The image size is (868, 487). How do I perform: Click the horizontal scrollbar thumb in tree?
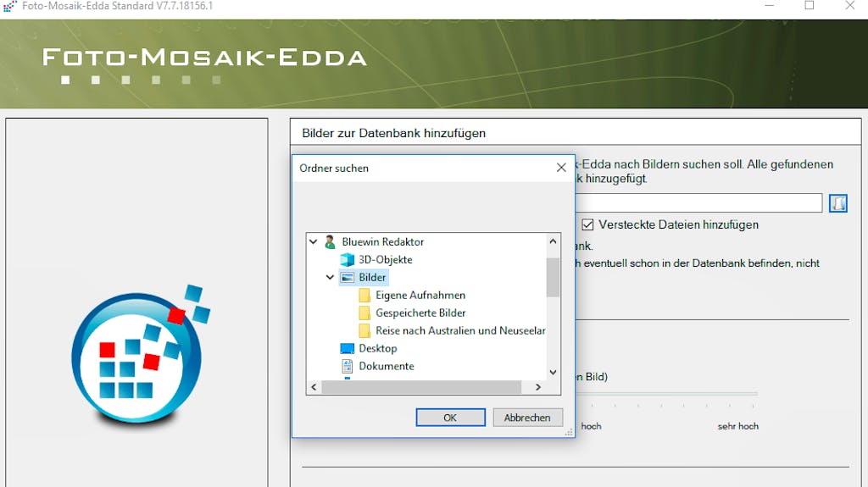click(421, 387)
